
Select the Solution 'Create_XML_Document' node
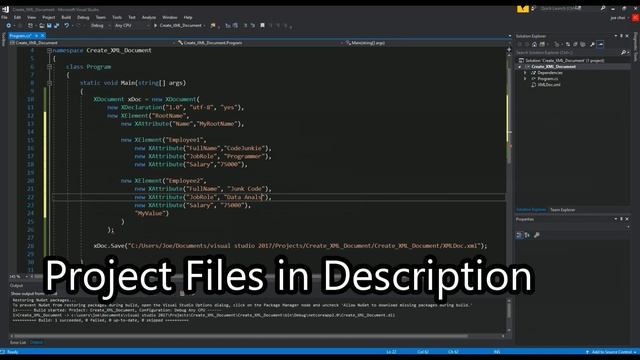tap(564, 60)
